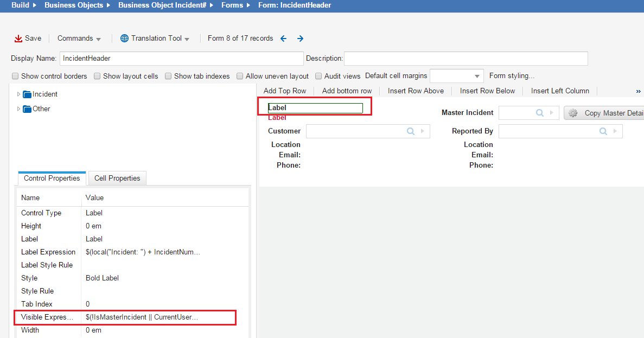The image size is (644, 338).
Task: Check the Audit views checkbox
Action: [318, 76]
